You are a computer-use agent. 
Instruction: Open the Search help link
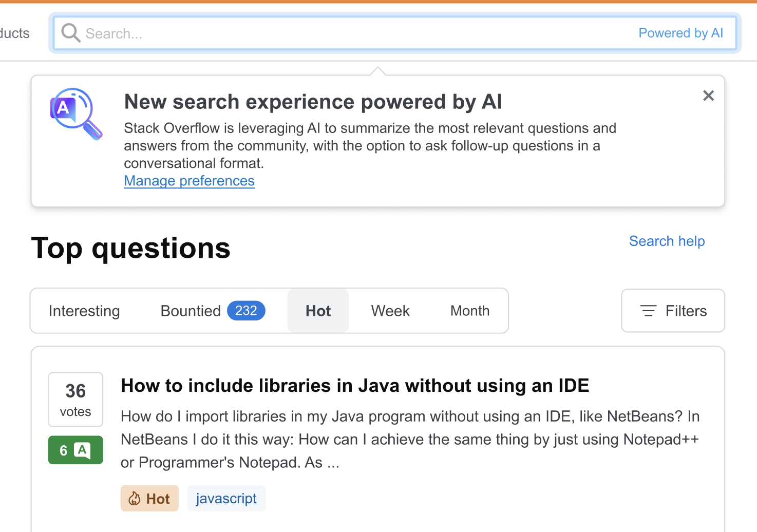[667, 241]
